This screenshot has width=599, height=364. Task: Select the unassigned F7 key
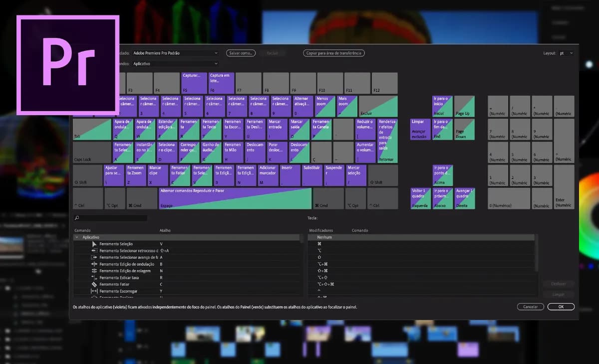point(248,83)
